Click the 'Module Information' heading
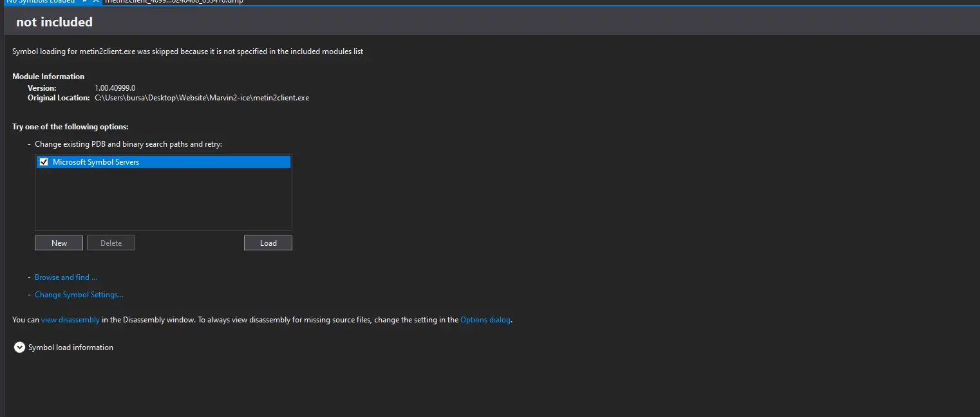The width and height of the screenshot is (980, 417). [48, 77]
